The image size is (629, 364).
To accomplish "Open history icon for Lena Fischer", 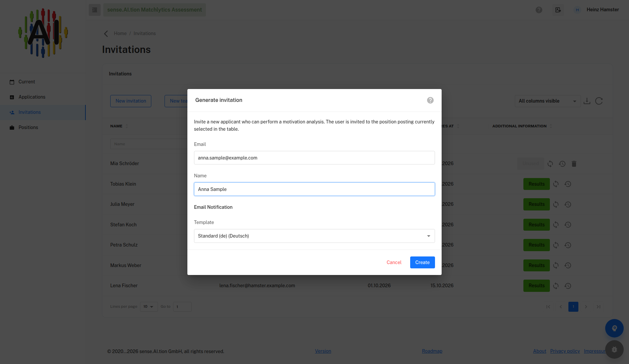I will pos(568,286).
